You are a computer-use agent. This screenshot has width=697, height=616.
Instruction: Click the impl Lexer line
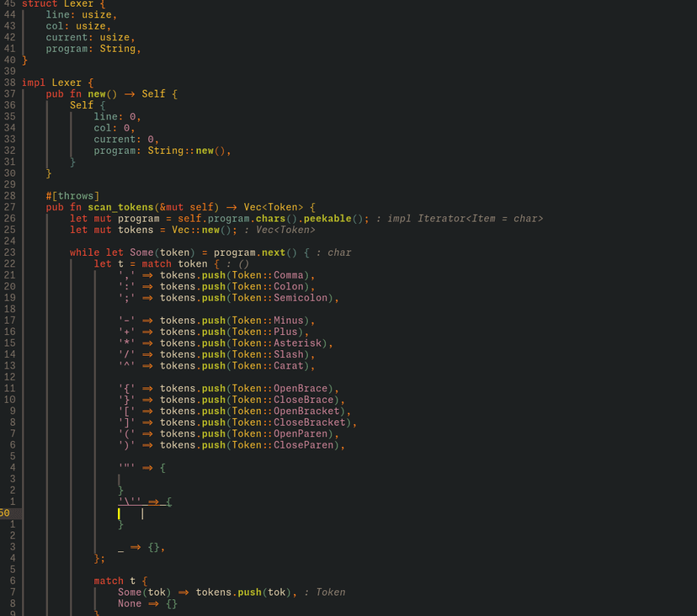click(x=51, y=82)
